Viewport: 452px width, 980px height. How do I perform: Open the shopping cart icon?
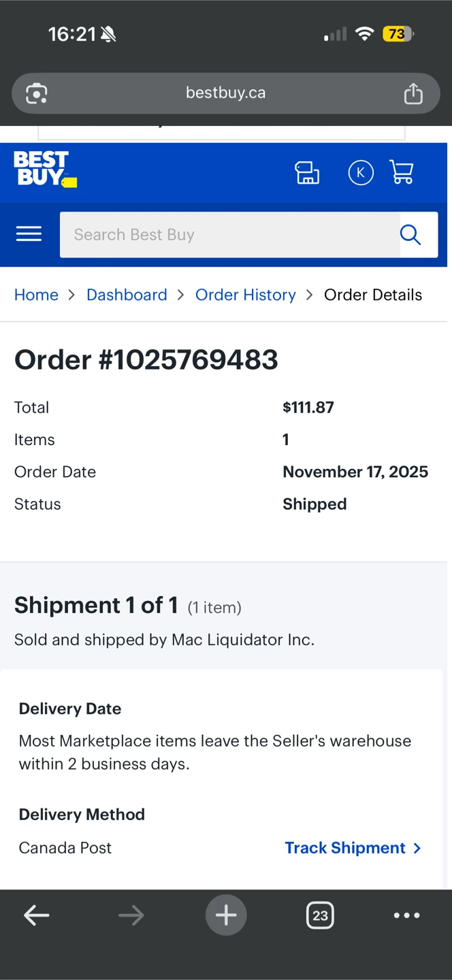(402, 172)
